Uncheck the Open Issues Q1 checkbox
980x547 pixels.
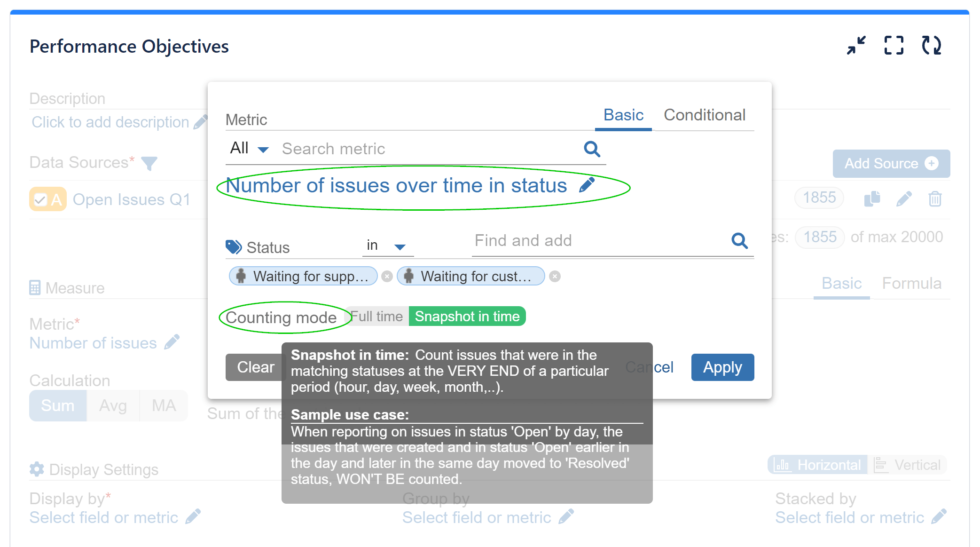pos(40,199)
